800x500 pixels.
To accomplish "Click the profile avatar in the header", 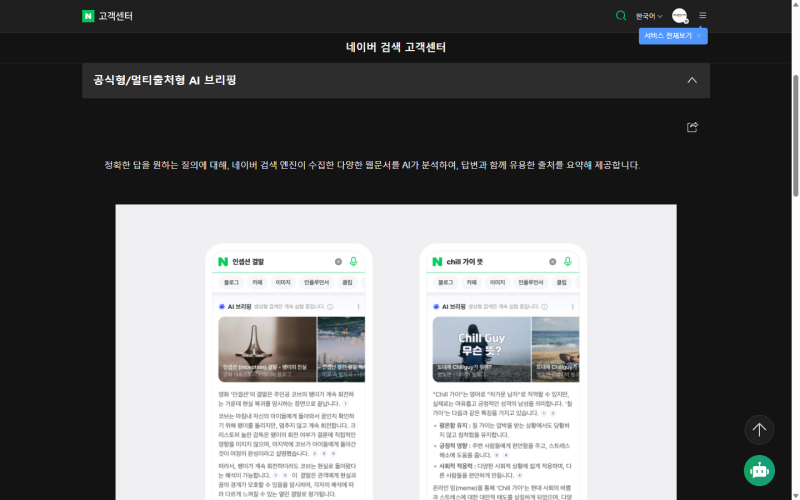I will tap(680, 16).
